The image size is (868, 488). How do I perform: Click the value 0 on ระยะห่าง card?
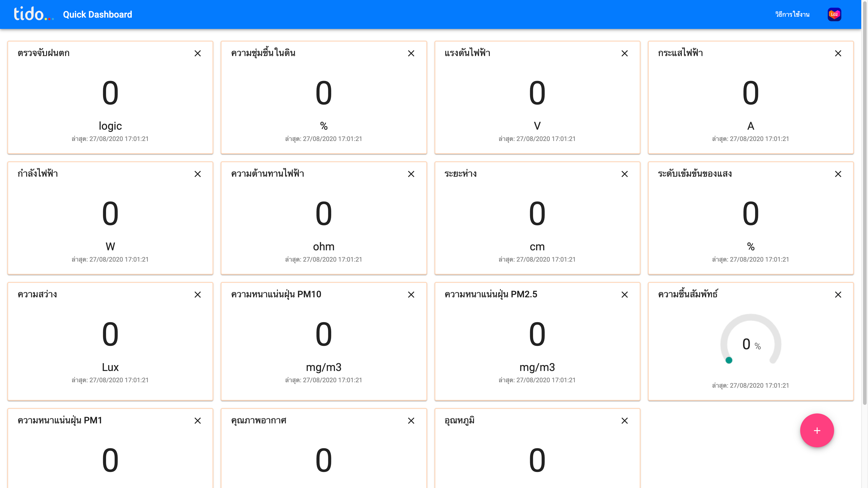point(537,213)
